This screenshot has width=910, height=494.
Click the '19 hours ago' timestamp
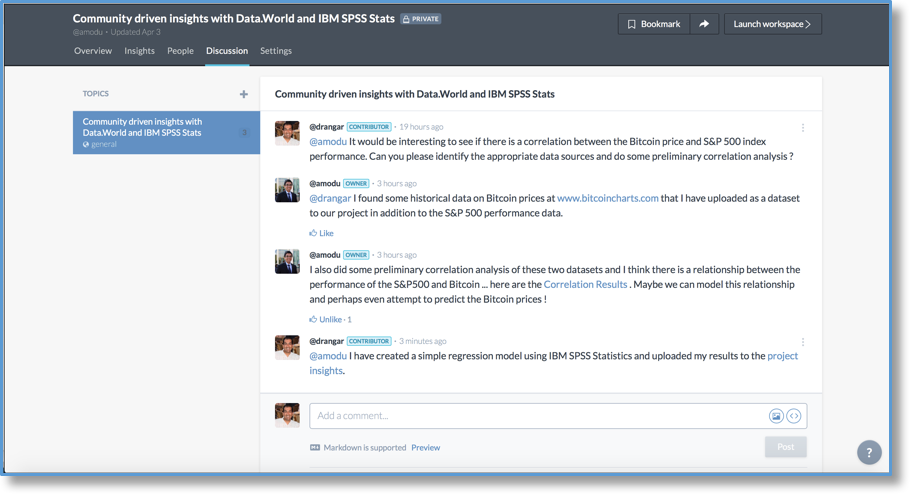(x=421, y=127)
